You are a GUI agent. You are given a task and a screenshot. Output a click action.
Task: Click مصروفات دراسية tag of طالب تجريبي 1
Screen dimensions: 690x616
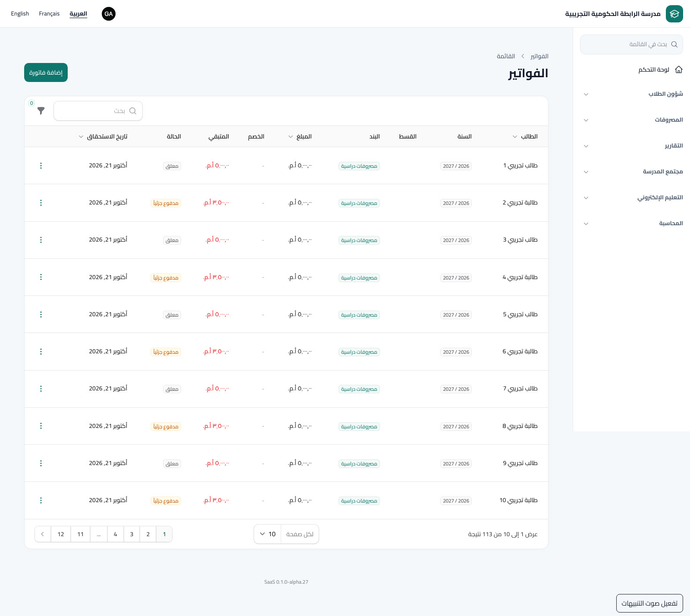tap(359, 166)
